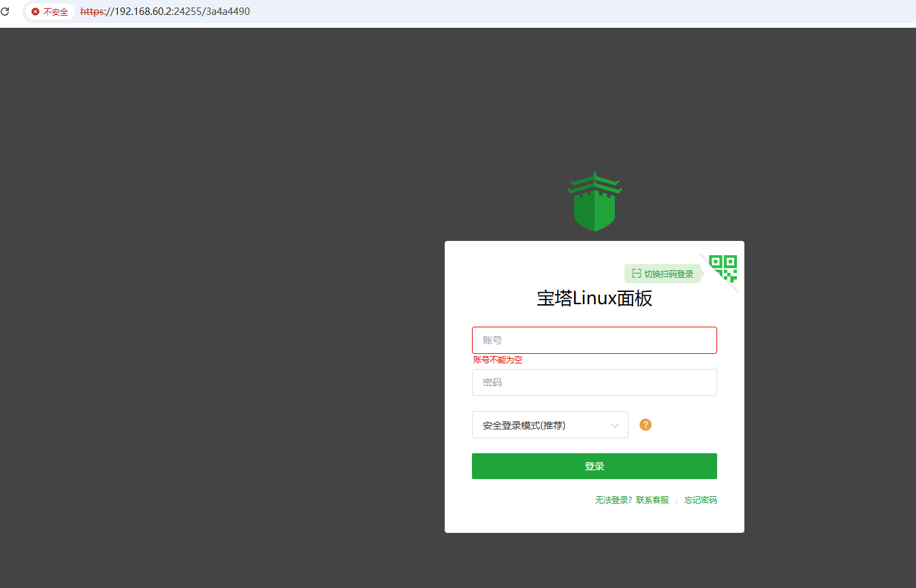Click the red warning icon in the address bar
916x588 pixels.
click(35, 12)
